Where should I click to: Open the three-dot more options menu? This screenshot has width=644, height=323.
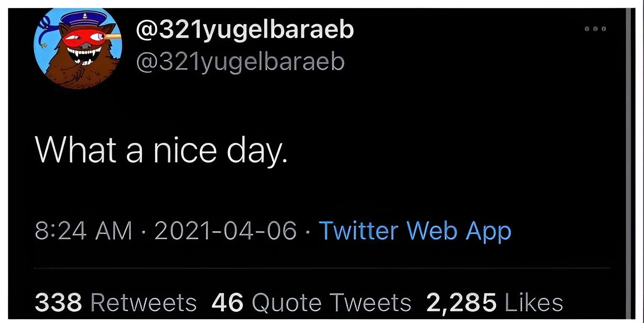click(595, 30)
